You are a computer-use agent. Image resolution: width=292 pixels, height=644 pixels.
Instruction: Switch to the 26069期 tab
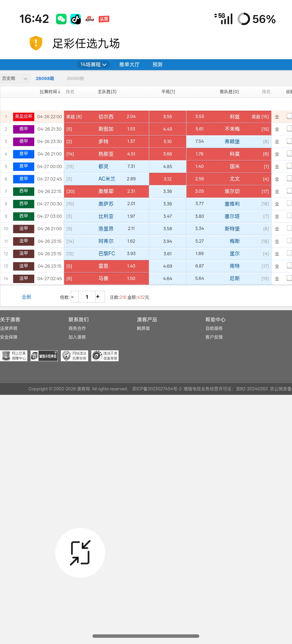coord(75,78)
